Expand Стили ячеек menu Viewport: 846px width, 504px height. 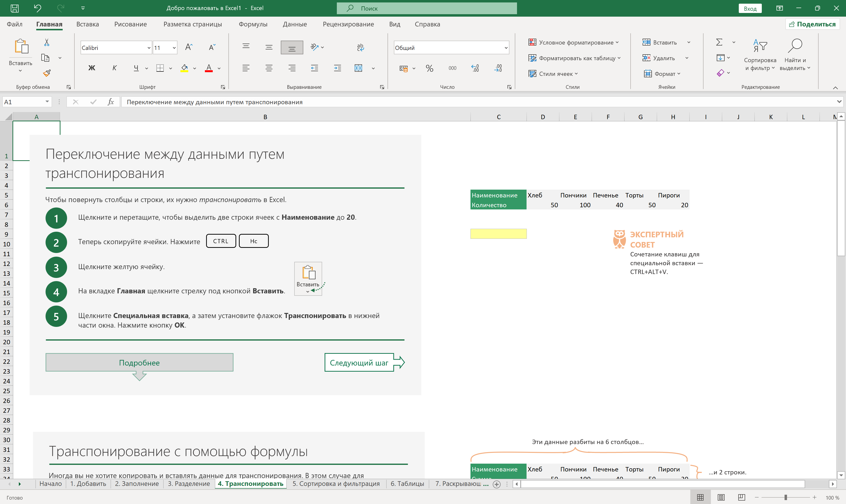point(553,74)
